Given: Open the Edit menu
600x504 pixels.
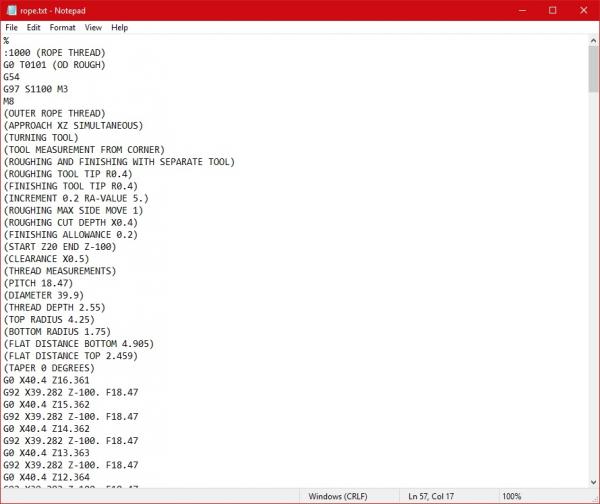Looking at the screenshot, I should click(34, 28).
